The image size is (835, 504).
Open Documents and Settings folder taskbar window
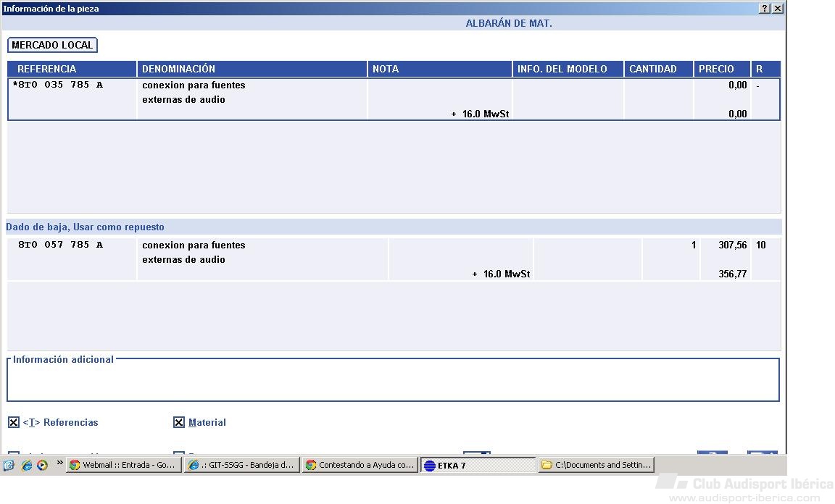point(597,466)
